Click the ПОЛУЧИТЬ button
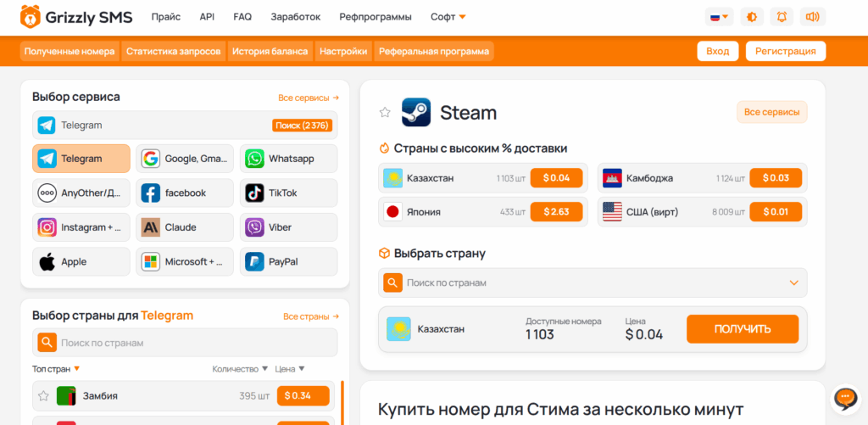This screenshot has width=868, height=425. (x=743, y=329)
